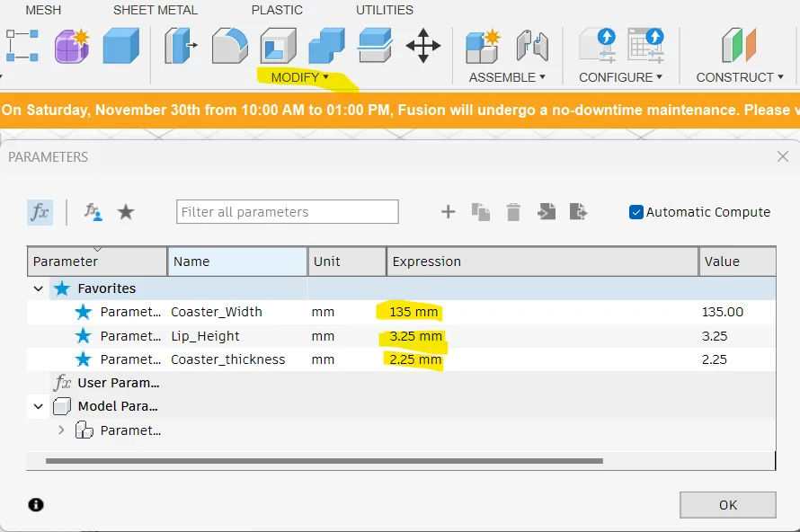Viewport: 800px width, 532px height.
Task: Click the info icon in dialog
Action: pyautogui.click(x=36, y=505)
